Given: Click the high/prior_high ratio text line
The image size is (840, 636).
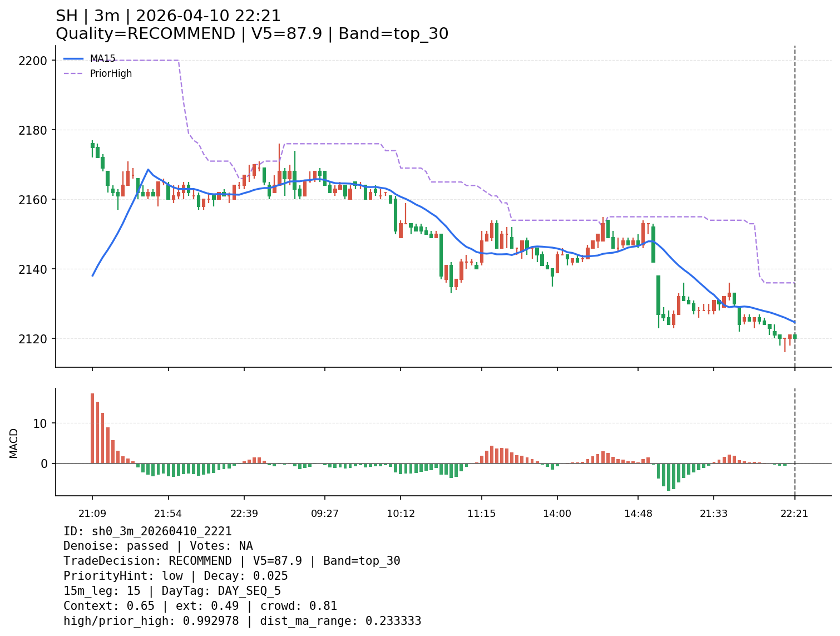Looking at the screenshot, I should click(x=242, y=621).
